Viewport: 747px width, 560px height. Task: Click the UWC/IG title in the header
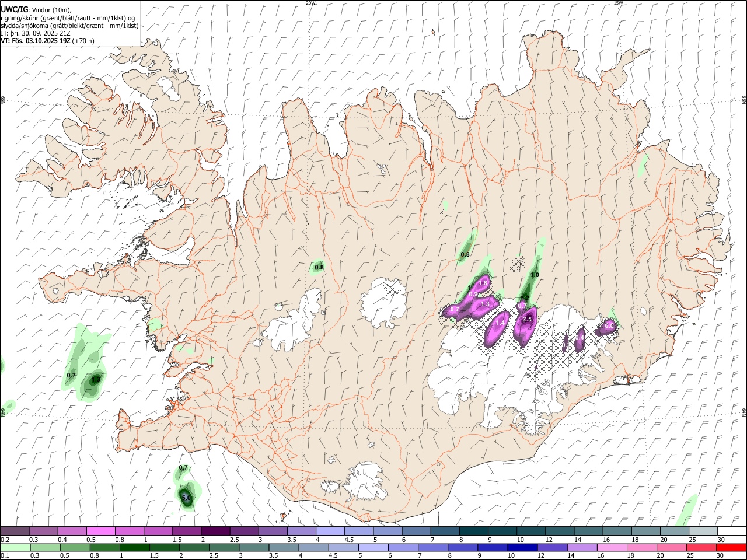click(x=13, y=10)
